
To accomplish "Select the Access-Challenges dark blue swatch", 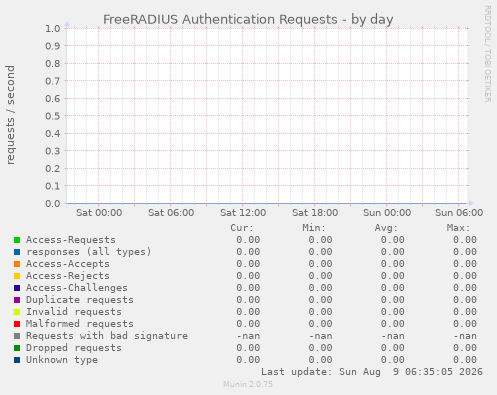I will [17, 288].
